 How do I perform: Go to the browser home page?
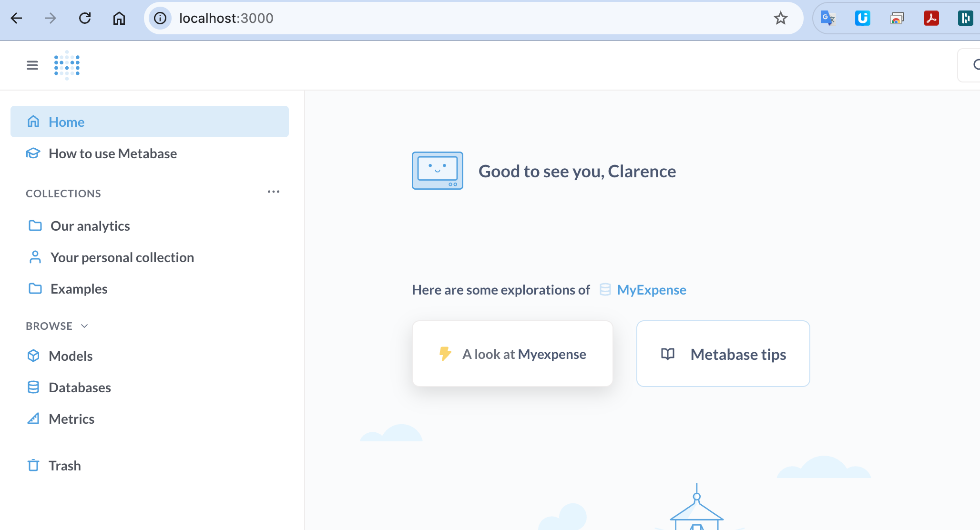[x=119, y=19]
